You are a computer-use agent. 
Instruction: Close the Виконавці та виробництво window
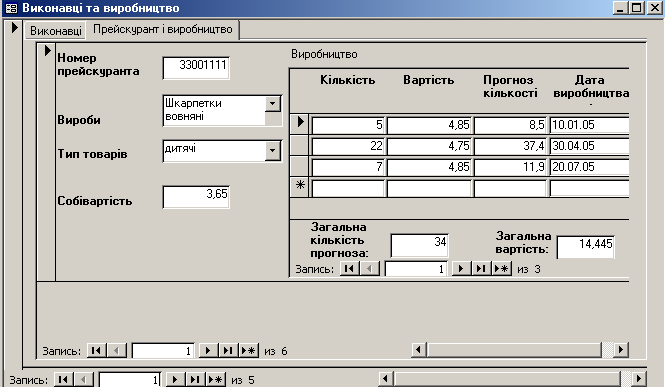pyautogui.click(x=655, y=8)
